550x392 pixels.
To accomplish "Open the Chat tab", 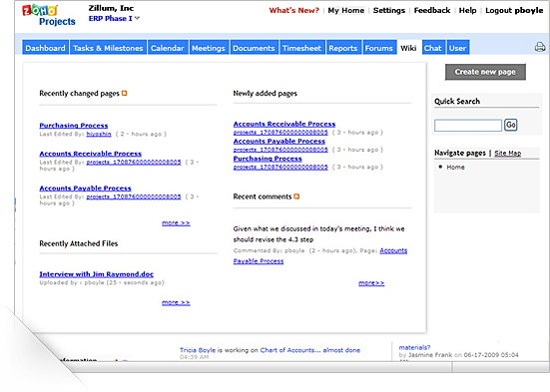I will [x=433, y=48].
